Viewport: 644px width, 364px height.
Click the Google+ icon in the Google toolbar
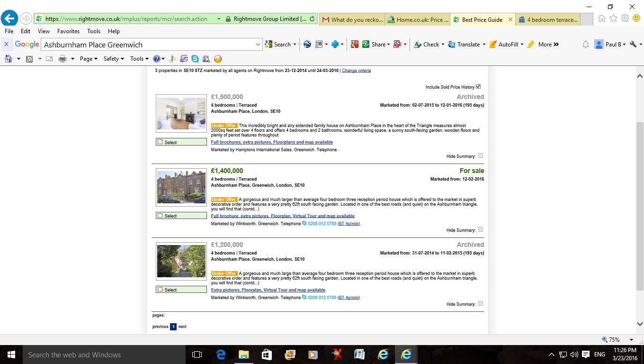pyautogui.click(x=354, y=45)
